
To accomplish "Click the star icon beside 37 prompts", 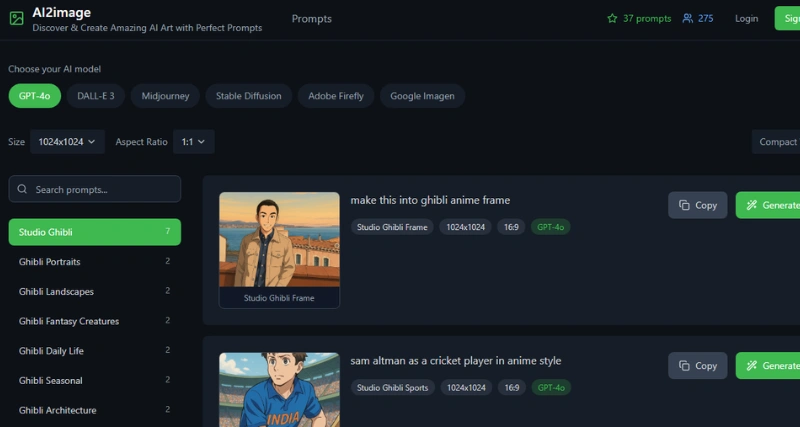I will [x=612, y=19].
